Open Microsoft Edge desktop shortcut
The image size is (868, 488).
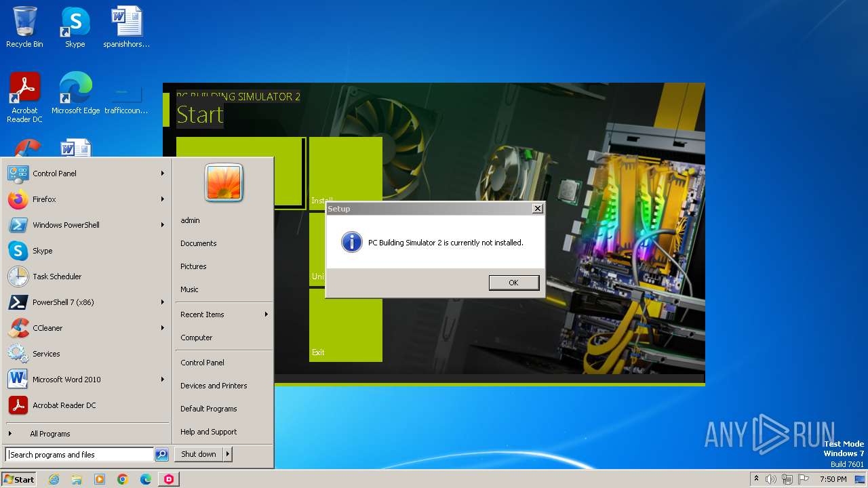pos(75,94)
